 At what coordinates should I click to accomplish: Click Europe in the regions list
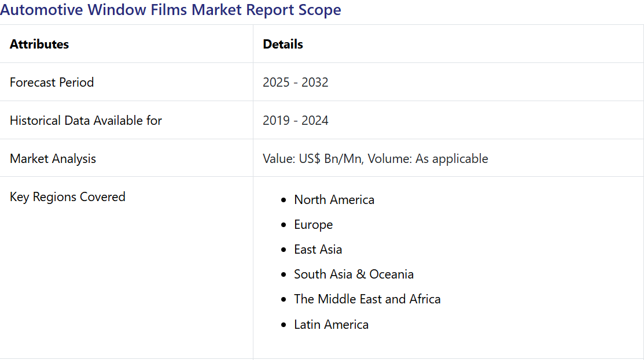[x=313, y=224]
